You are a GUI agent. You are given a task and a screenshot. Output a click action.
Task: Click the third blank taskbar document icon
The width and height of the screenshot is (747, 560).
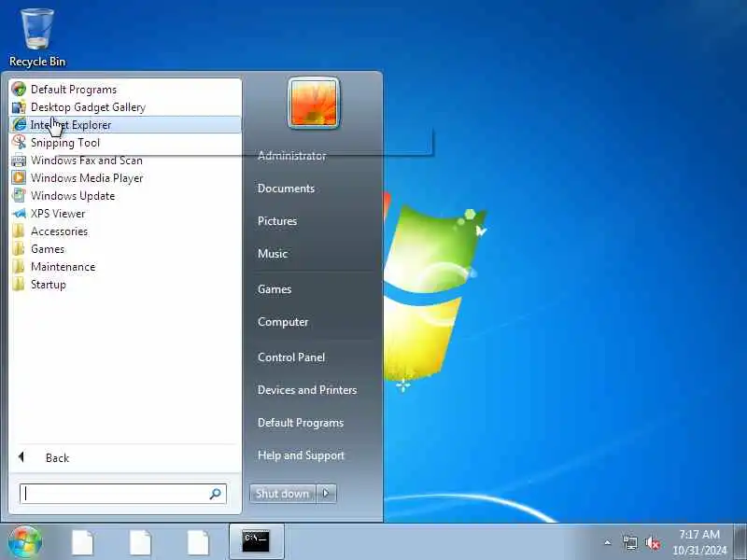(198, 542)
